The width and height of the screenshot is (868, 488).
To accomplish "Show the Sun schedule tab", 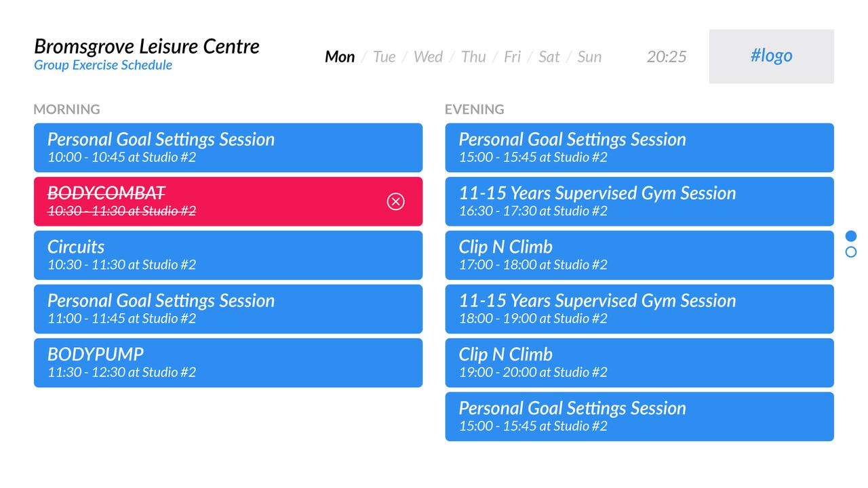I will [589, 57].
